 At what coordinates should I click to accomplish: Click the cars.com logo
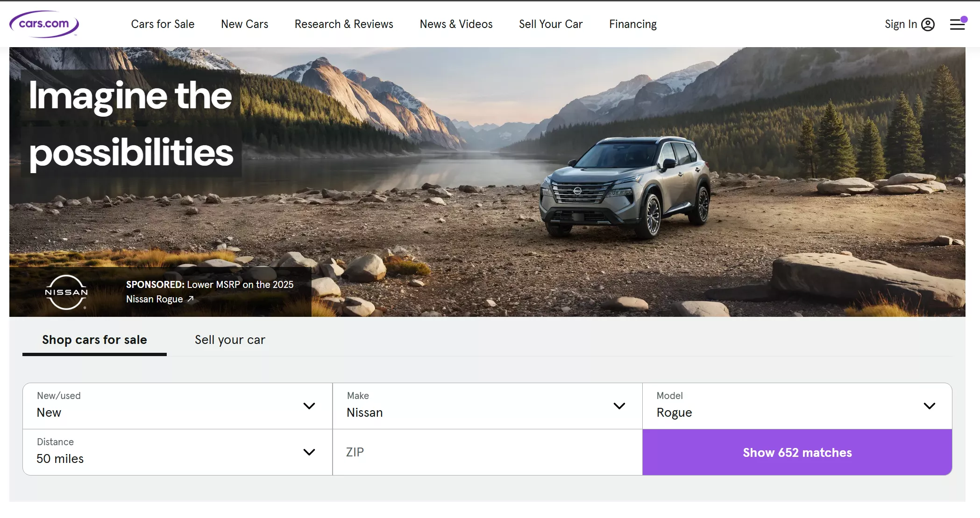[x=44, y=24]
